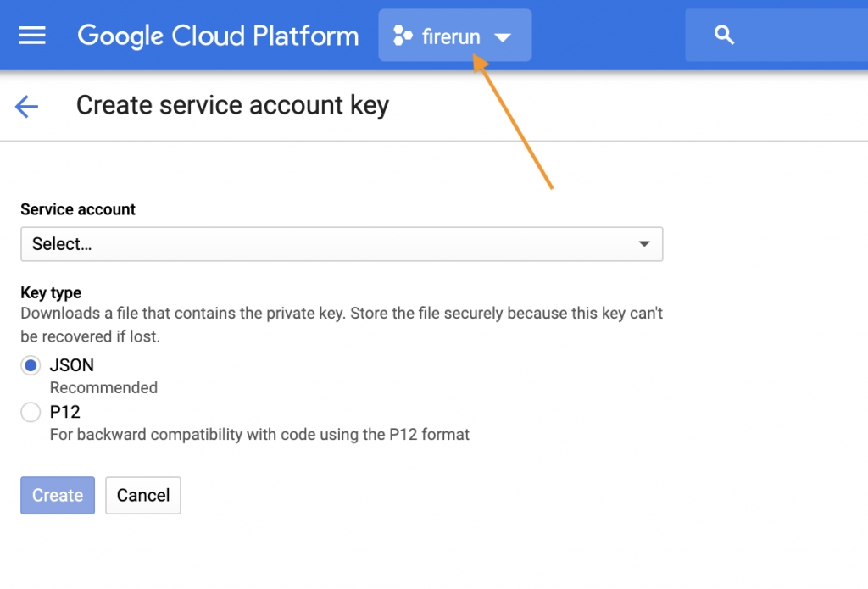Image resolution: width=868 pixels, height=589 pixels.
Task: Click the Cancel button
Action: pos(142,495)
